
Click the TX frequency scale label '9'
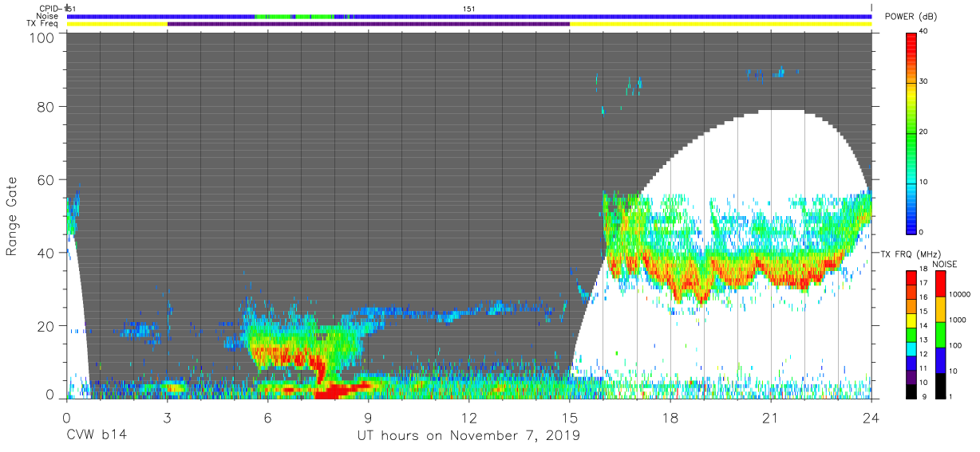click(924, 396)
